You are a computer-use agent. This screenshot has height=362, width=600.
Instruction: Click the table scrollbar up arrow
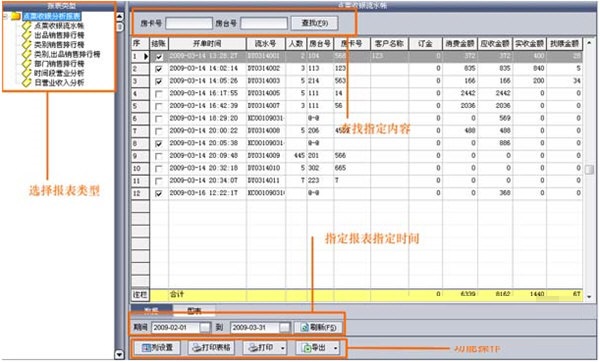click(590, 43)
